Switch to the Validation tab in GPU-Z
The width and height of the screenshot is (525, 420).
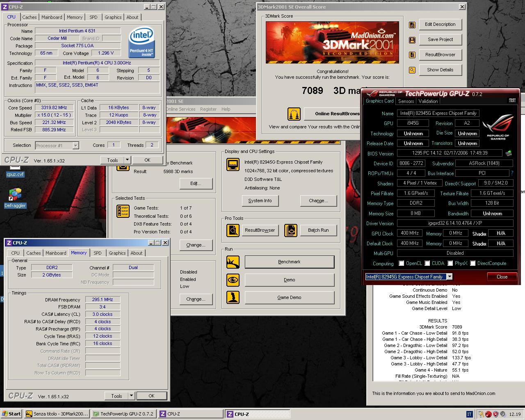pos(428,101)
